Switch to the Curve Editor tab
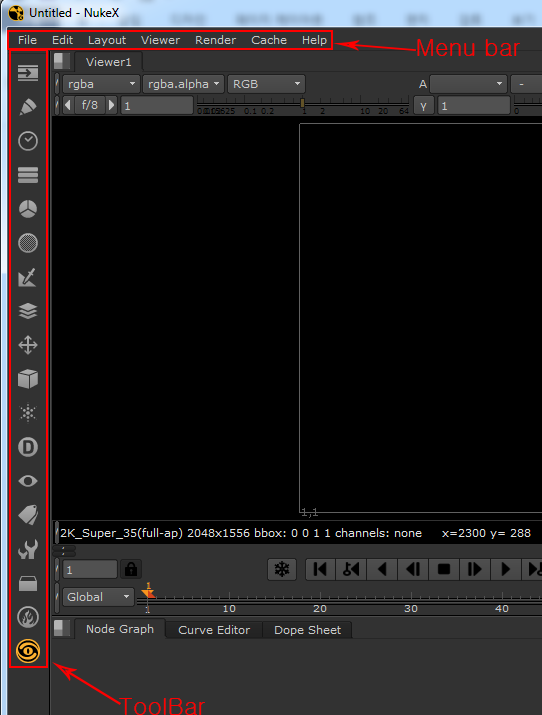 214,630
